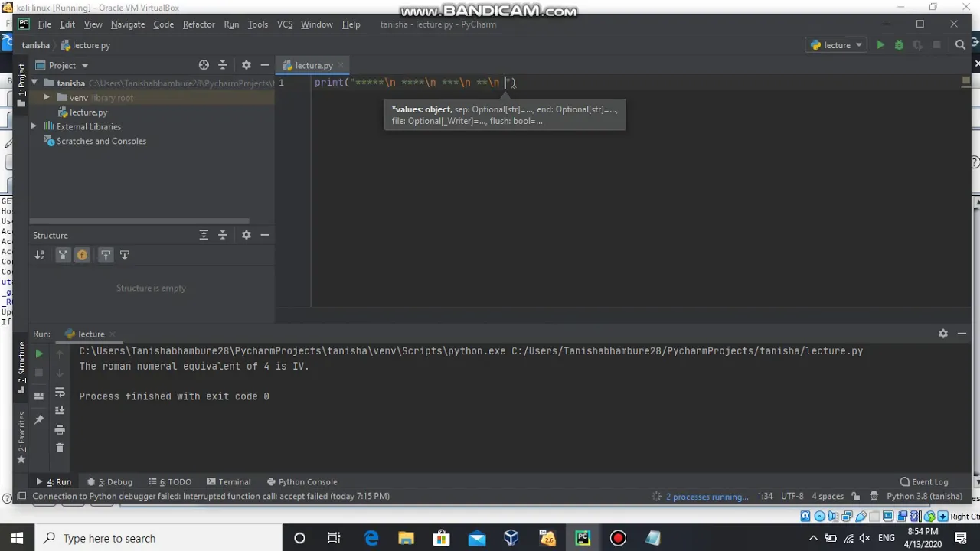The height and width of the screenshot is (551, 980).
Task: Print the Run console output
Action: coord(60,429)
